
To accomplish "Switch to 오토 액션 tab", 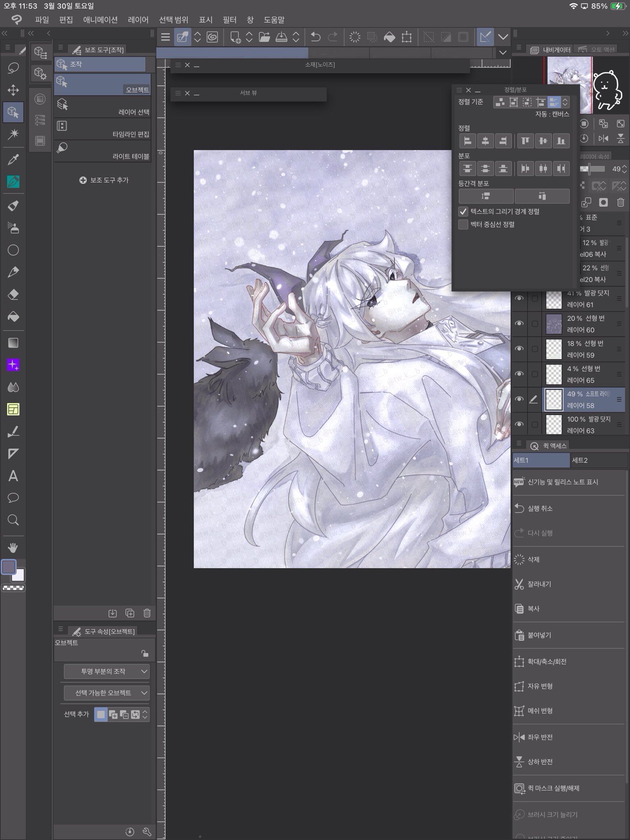I will pos(598,50).
